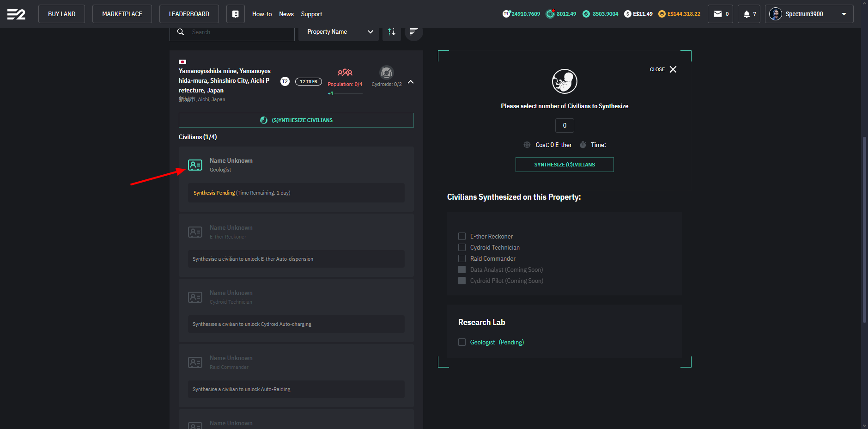The image size is (868, 429).
Task: Click the civilians number input field
Action: click(564, 125)
